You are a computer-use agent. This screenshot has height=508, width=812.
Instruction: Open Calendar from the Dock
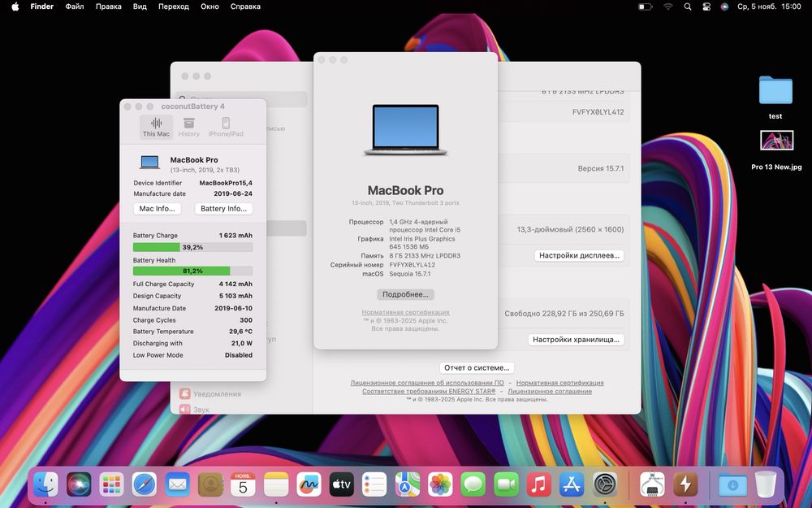(243, 484)
